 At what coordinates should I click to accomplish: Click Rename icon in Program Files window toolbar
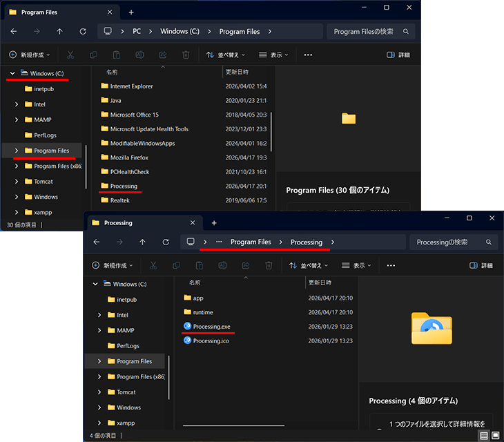pyautogui.click(x=139, y=55)
